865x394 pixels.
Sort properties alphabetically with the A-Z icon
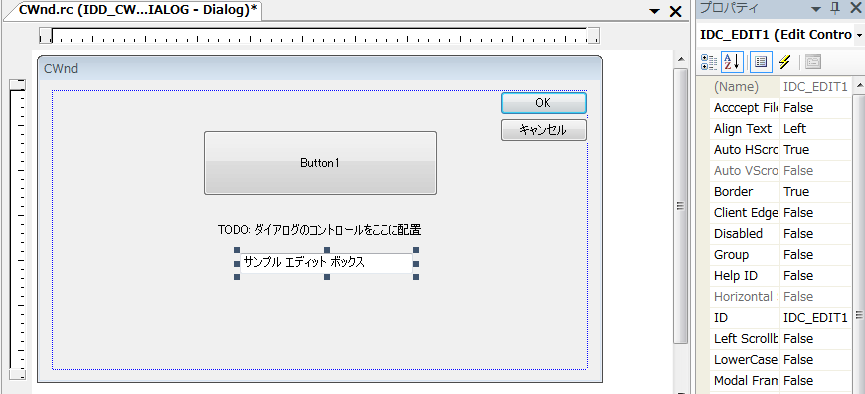733,62
